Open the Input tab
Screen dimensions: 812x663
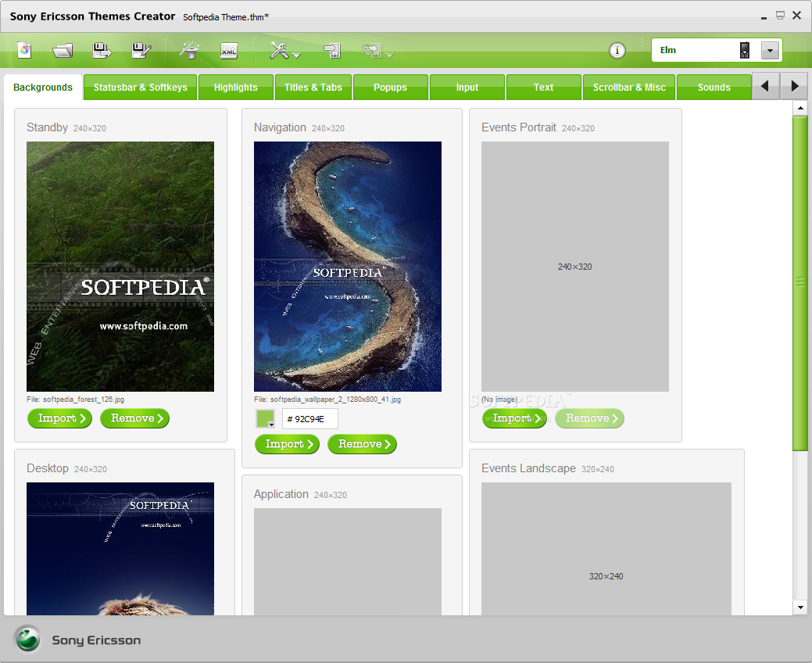click(x=467, y=88)
